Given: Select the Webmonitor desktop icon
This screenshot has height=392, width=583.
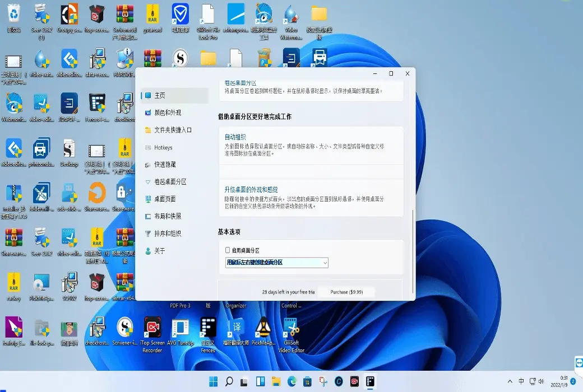Looking at the screenshot, I should tap(14, 108).
